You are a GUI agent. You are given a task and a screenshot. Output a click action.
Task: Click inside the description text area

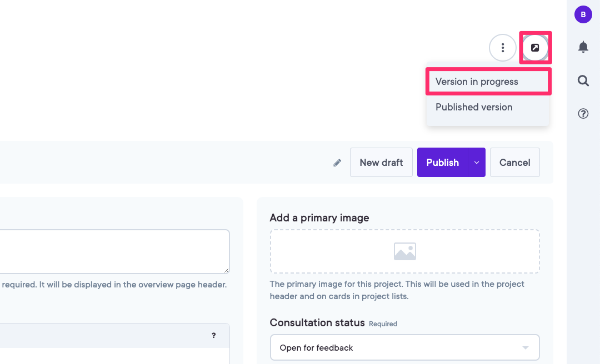pos(111,251)
